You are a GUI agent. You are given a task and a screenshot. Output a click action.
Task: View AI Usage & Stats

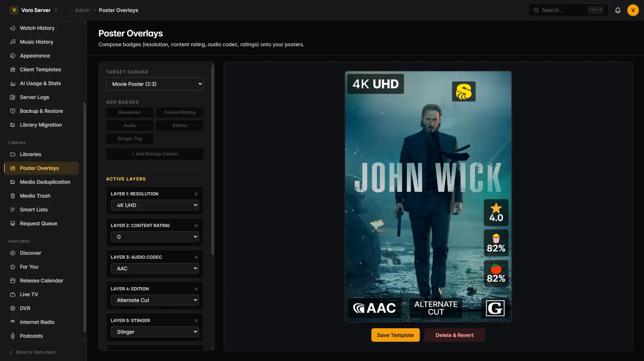[41, 83]
